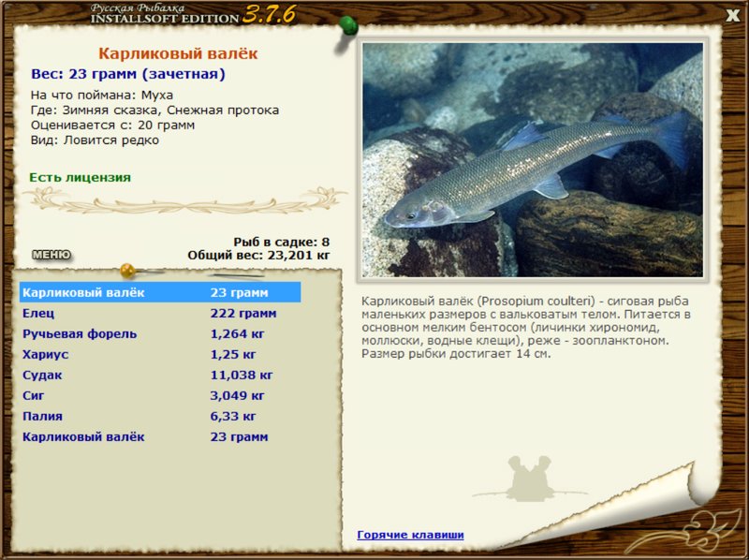Viewport: 749px width, 560px height.
Task: Click the Общий вес: 23,201 кг total
Action: click(258, 255)
